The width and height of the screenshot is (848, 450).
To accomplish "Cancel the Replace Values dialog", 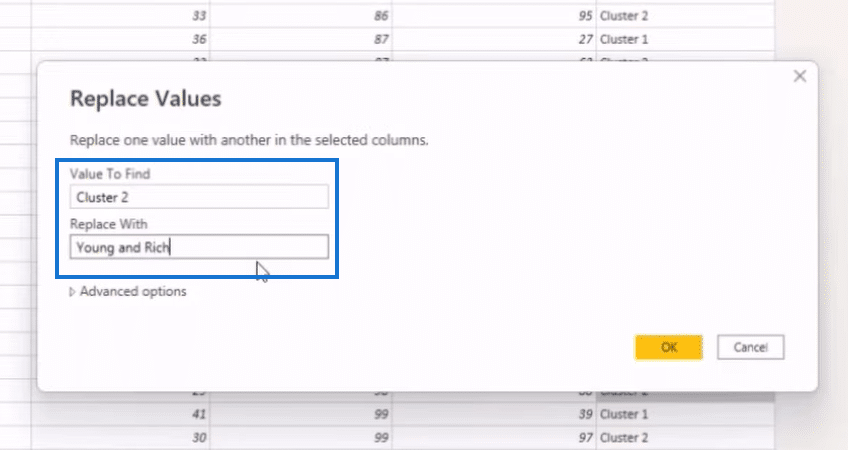I will 751,347.
